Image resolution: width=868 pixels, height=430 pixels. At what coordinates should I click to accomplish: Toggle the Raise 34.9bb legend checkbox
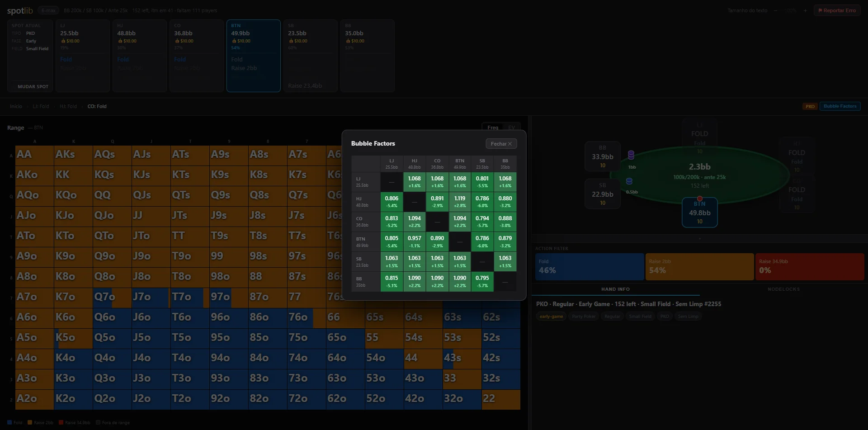61,423
